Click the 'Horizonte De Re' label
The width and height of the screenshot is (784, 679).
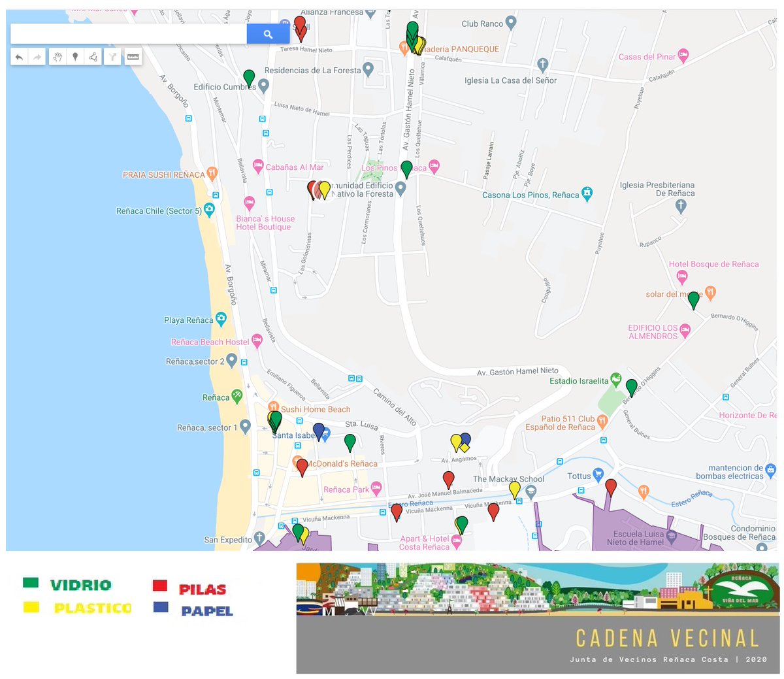click(x=748, y=415)
